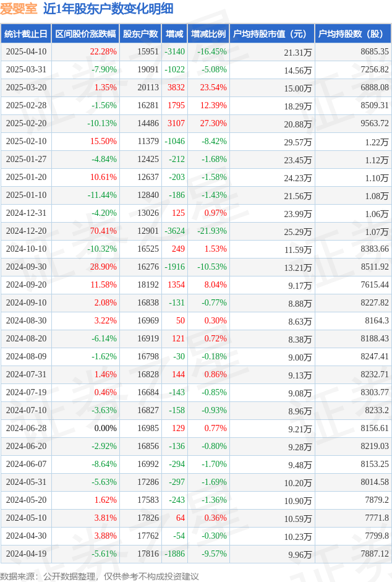The width and height of the screenshot is (392, 582).
Task: Click the 近1年股东户数变化明细 heading
Action: click(108, 9)
